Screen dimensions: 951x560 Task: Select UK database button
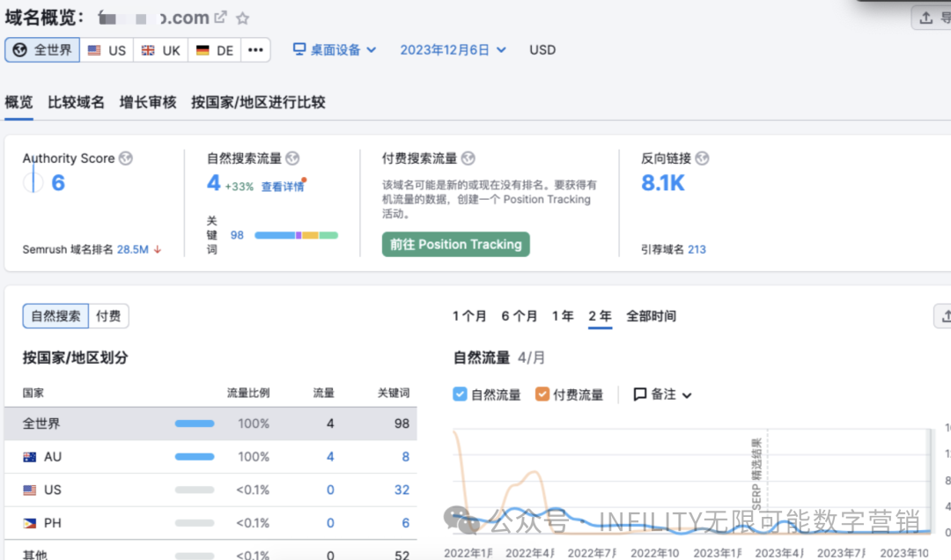(161, 50)
